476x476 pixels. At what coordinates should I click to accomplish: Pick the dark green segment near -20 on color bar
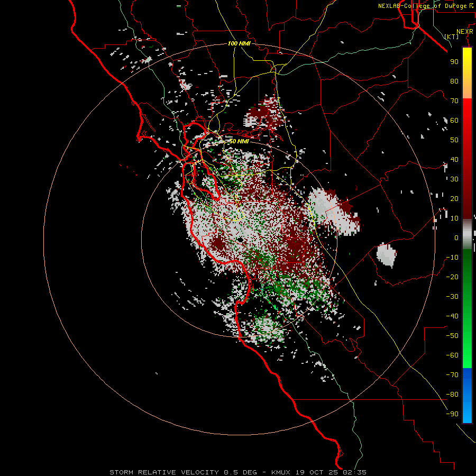coord(467,273)
